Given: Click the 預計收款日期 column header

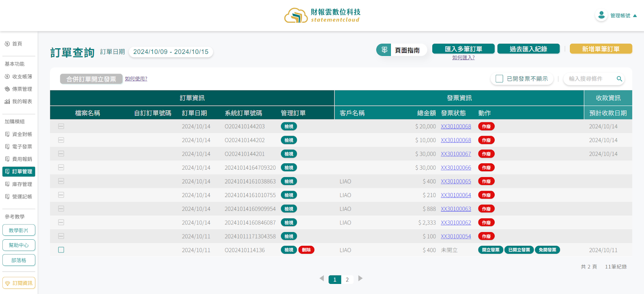Looking at the screenshot, I should point(608,113).
